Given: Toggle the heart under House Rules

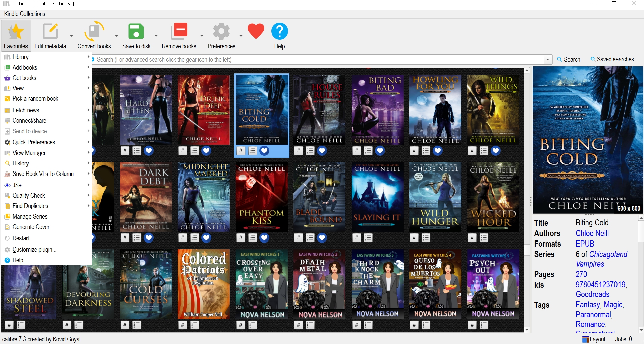Looking at the screenshot, I should pos(322,151).
